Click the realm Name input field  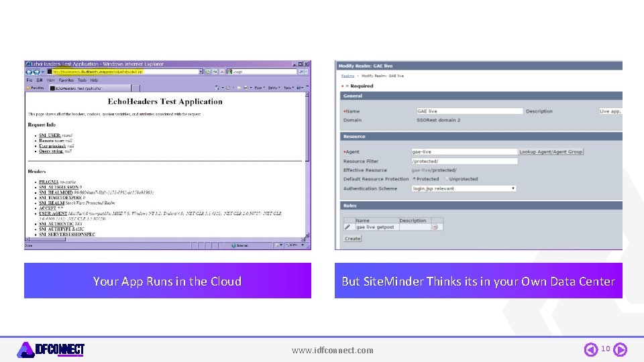coord(469,111)
